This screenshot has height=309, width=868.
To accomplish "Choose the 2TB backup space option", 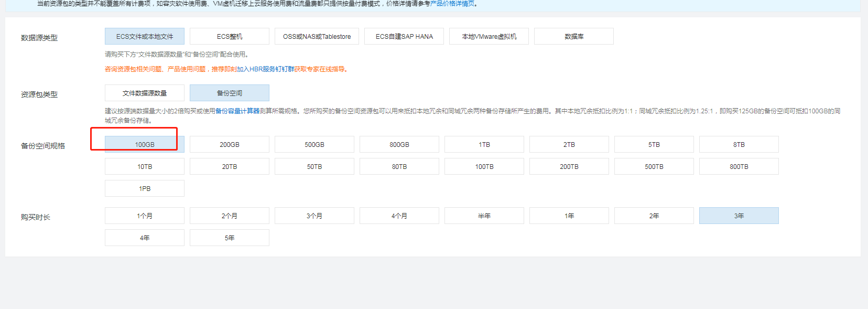I will pyautogui.click(x=569, y=144).
